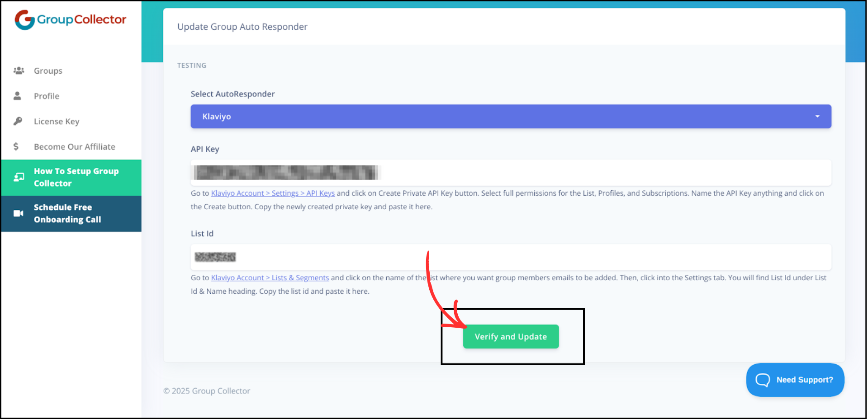Click the dollar sign icon for affiliates

coord(15,146)
